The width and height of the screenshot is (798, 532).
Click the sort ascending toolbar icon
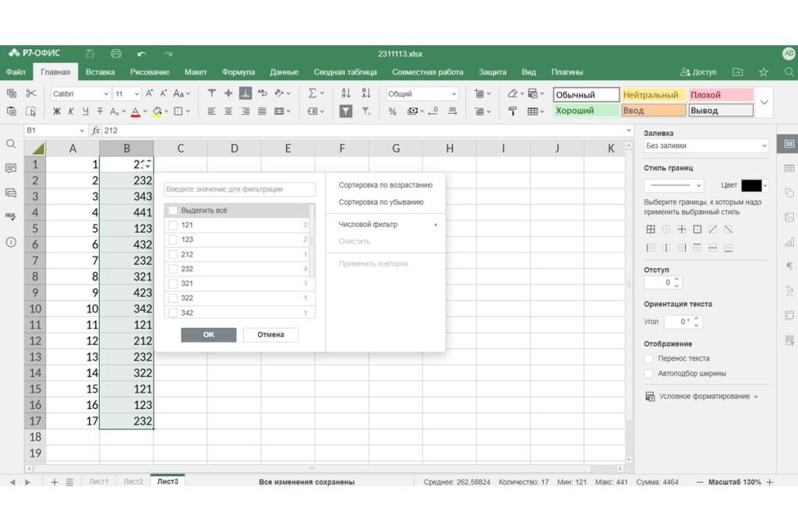point(346,93)
